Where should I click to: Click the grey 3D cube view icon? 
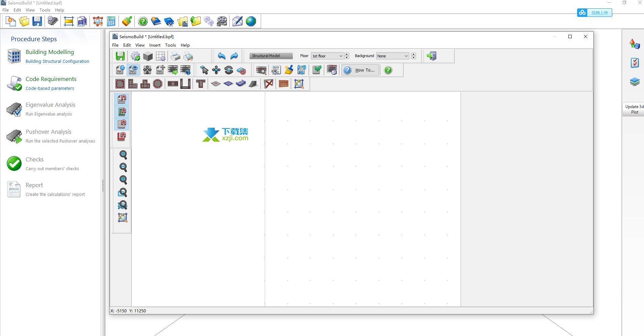click(x=148, y=56)
